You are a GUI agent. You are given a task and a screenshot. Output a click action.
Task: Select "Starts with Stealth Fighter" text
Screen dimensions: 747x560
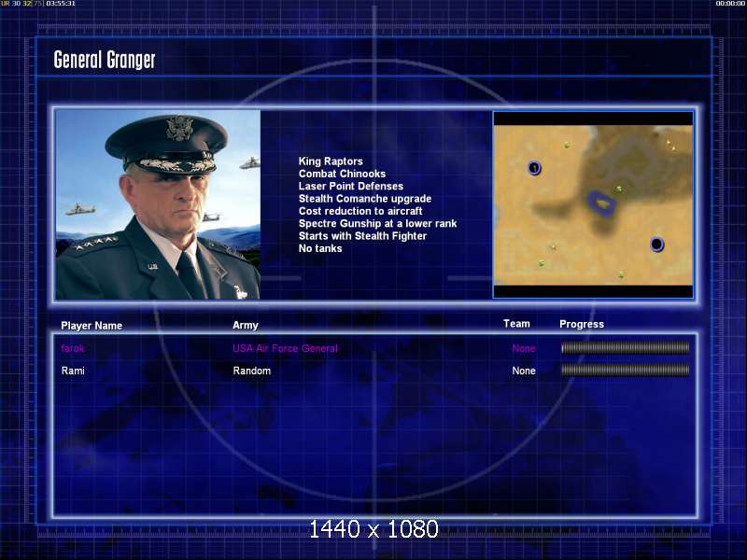[x=362, y=236]
